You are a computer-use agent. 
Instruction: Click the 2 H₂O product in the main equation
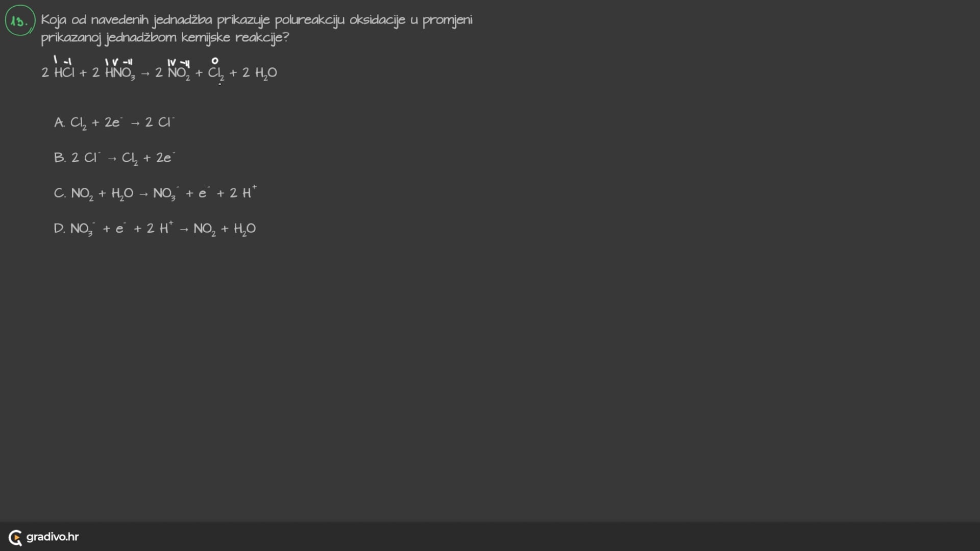(x=260, y=72)
